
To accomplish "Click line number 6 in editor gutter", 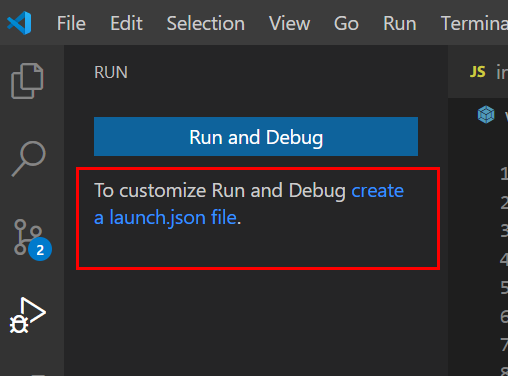I will 504,316.
